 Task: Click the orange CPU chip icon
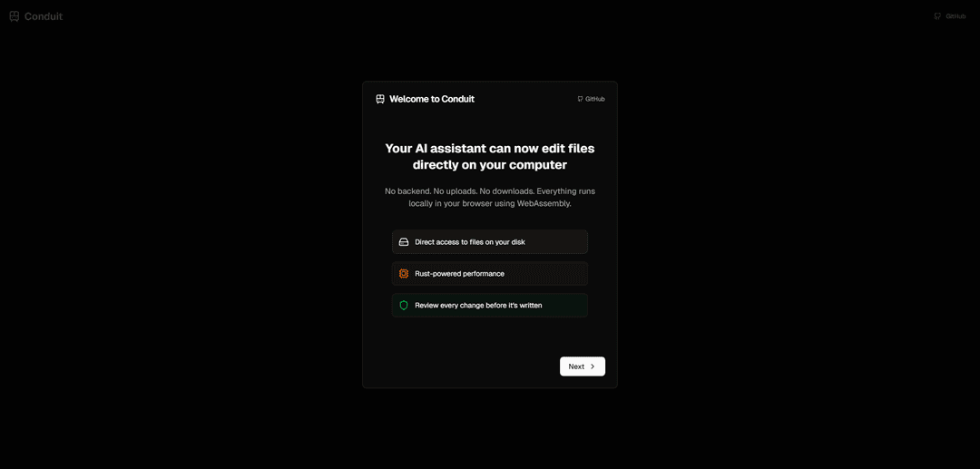(404, 274)
